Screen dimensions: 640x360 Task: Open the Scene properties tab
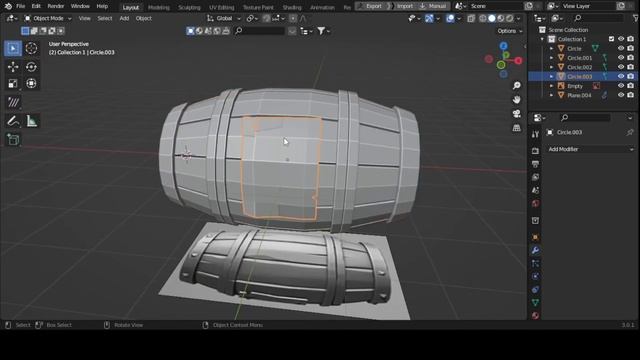click(x=536, y=190)
